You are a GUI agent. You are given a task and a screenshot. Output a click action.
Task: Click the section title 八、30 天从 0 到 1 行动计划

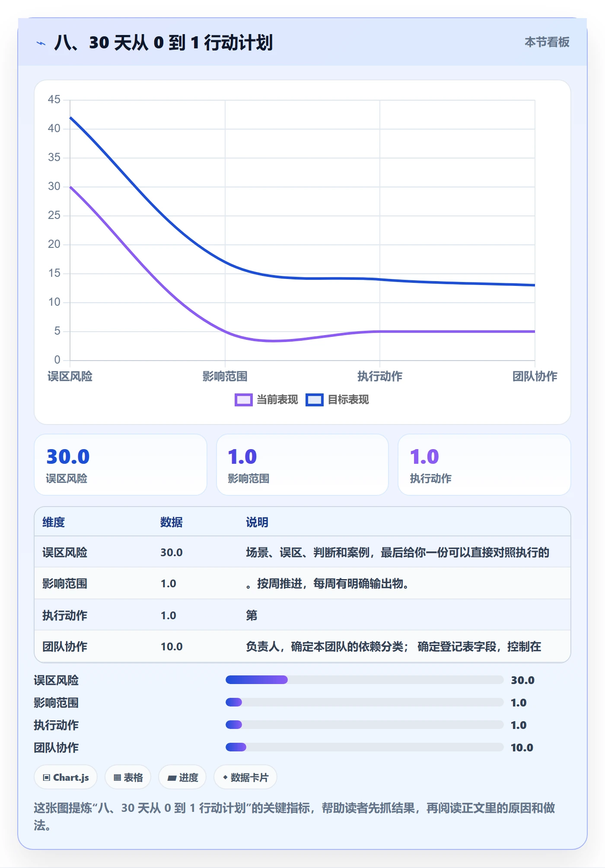pyautogui.click(x=163, y=43)
